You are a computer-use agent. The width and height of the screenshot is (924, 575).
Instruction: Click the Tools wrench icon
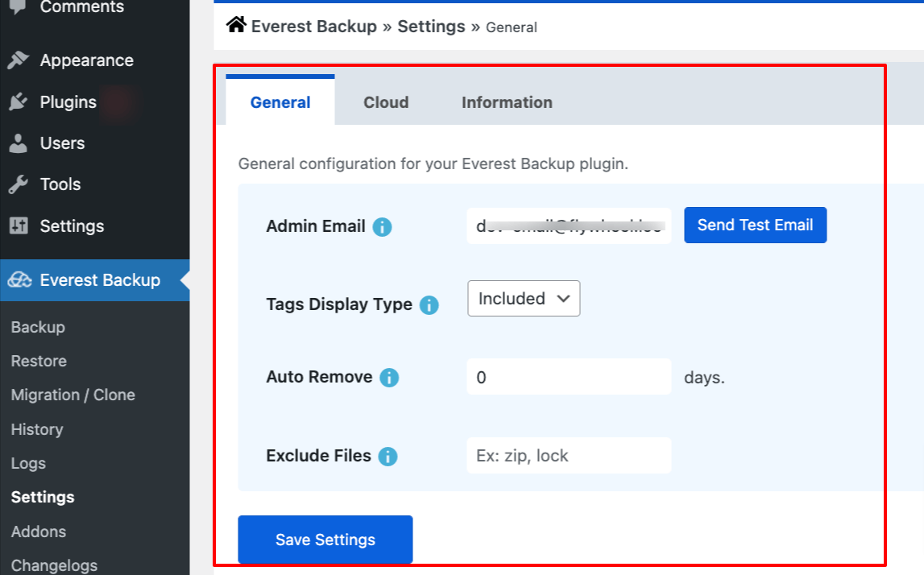click(19, 184)
